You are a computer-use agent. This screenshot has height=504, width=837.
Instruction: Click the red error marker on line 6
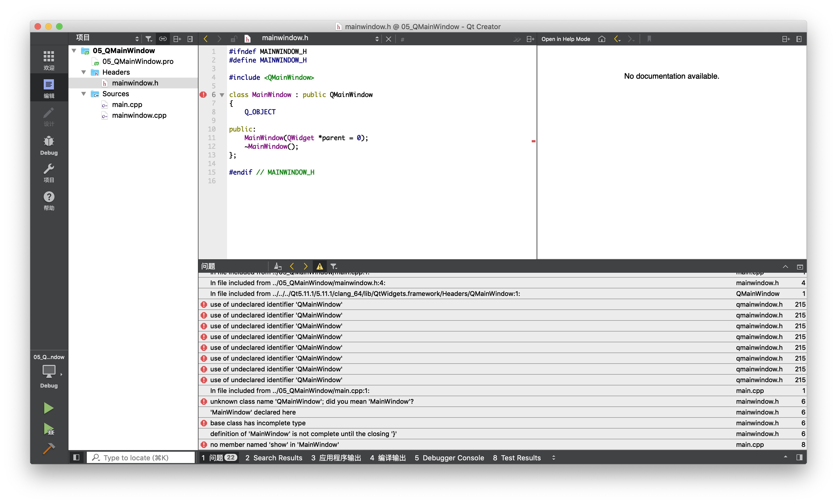pos(203,95)
